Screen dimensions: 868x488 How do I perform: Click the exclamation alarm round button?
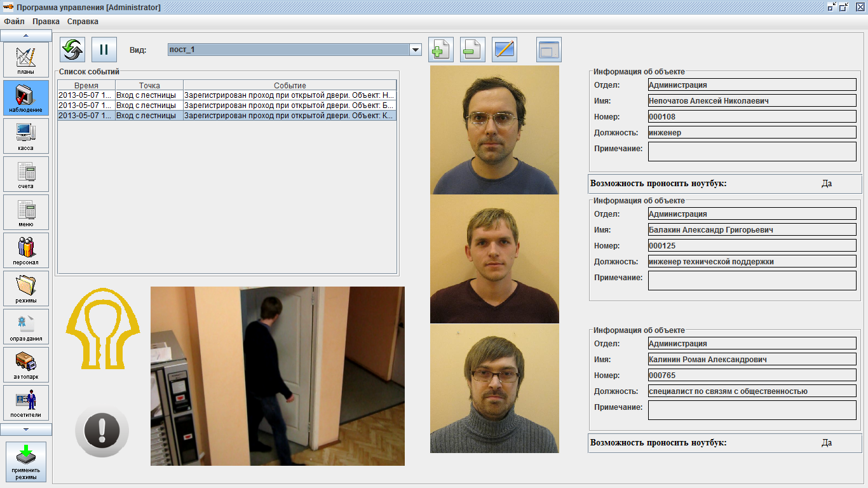(x=102, y=431)
